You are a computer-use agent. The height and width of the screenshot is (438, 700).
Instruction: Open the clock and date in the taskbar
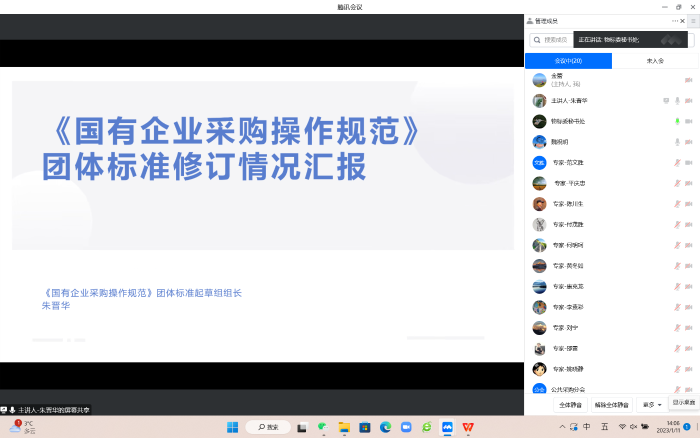[668, 427]
